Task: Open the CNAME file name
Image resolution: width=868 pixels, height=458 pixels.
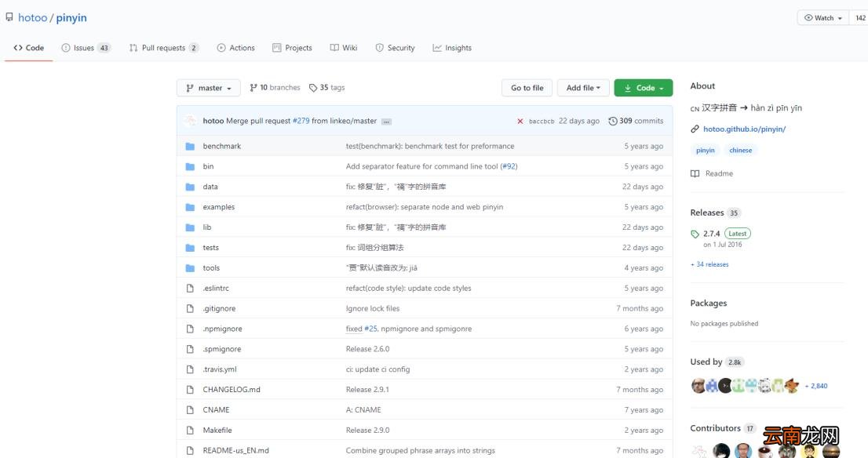Action: (216, 410)
